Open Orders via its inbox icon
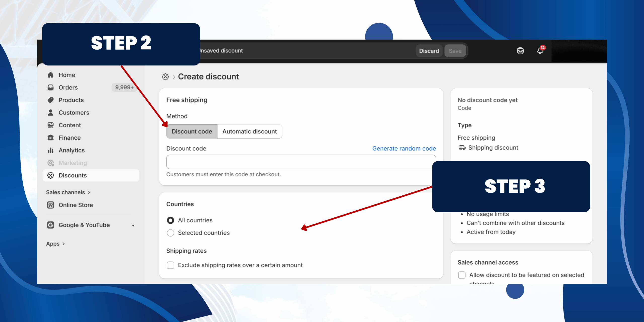 [51, 88]
